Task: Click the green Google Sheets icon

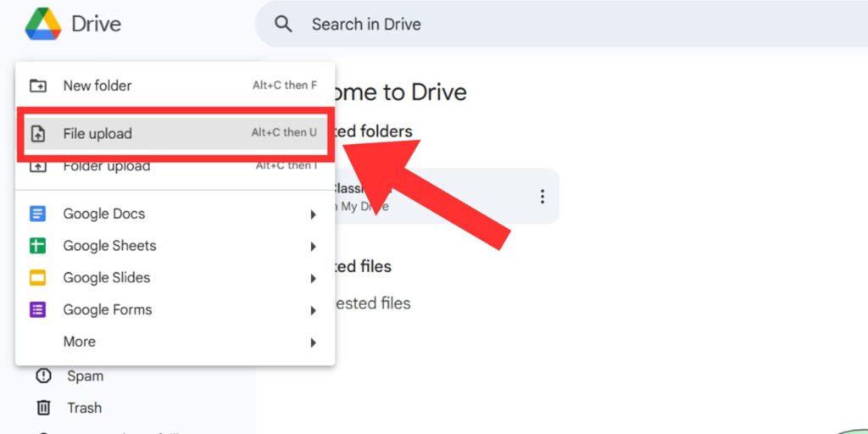Action: click(x=37, y=246)
